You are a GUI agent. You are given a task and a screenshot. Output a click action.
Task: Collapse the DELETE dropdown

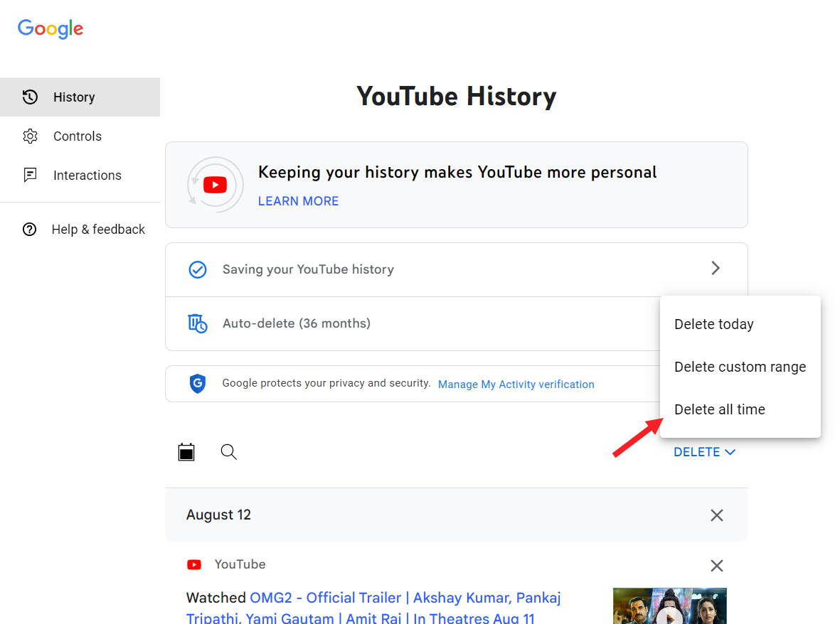[704, 452]
